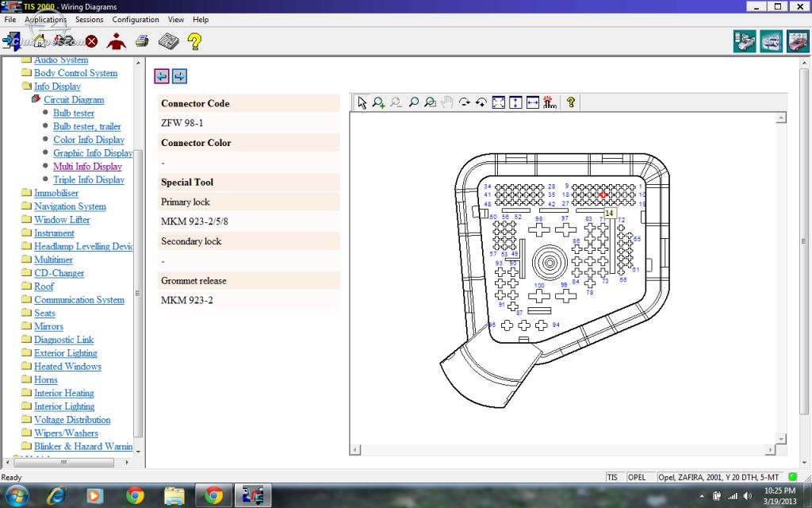Select the pointer arrow tool in diagram toolbar

pyautogui.click(x=362, y=102)
